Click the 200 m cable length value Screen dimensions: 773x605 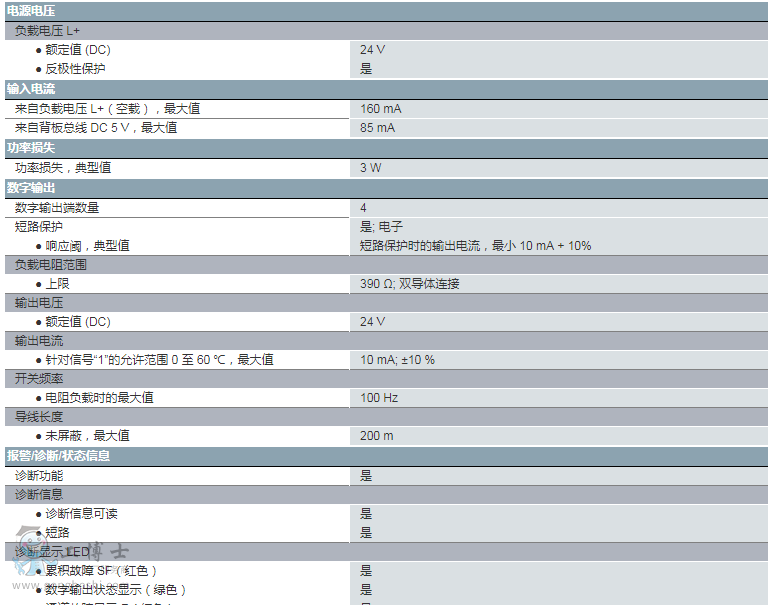pos(377,436)
